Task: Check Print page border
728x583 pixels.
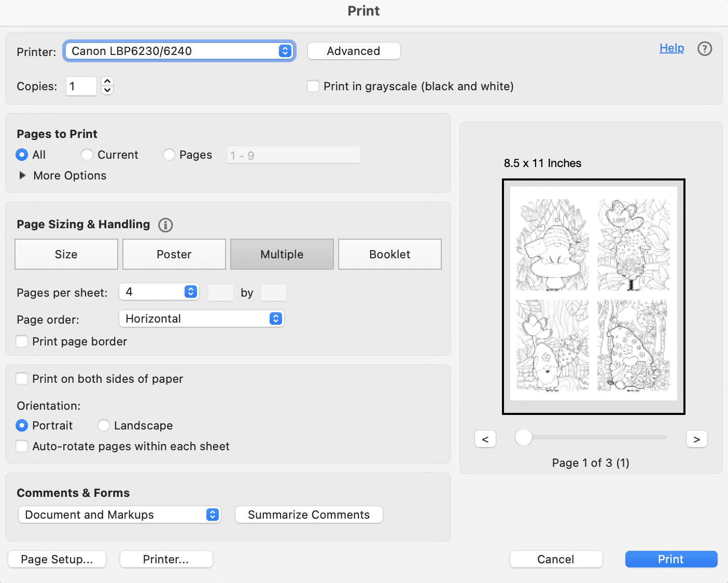Action: pos(22,341)
